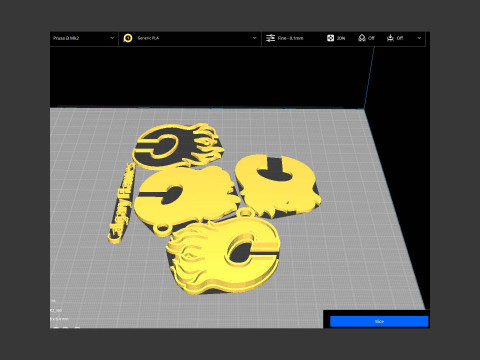Expand the printer selector chevron

pos(112,38)
